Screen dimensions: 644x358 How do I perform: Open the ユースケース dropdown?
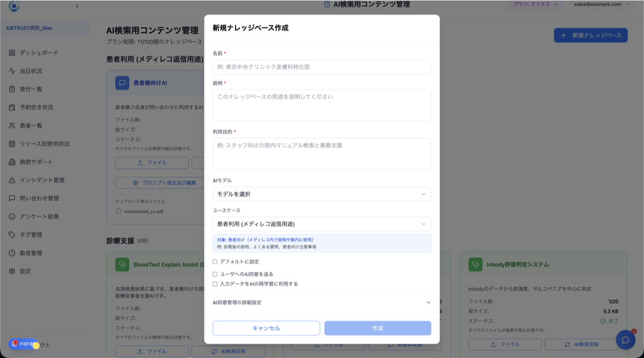pyautogui.click(x=321, y=223)
